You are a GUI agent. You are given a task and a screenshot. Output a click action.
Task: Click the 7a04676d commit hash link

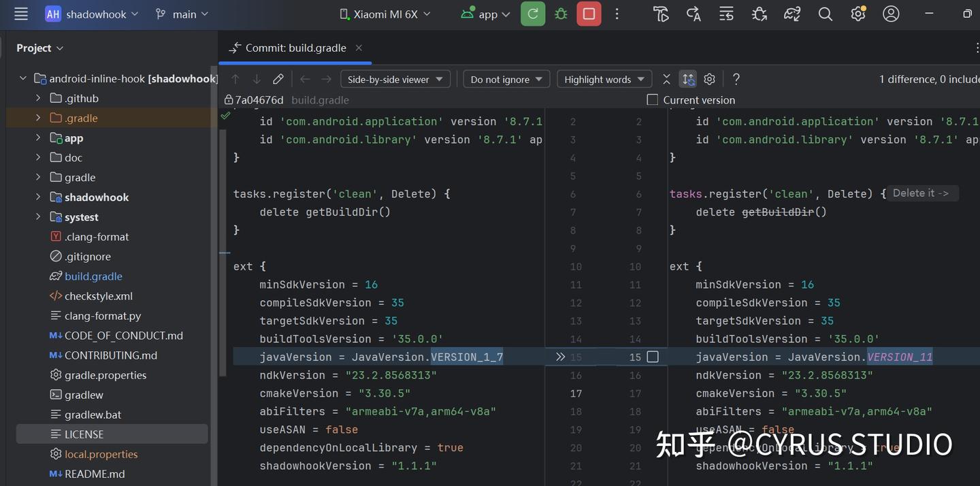point(259,99)
